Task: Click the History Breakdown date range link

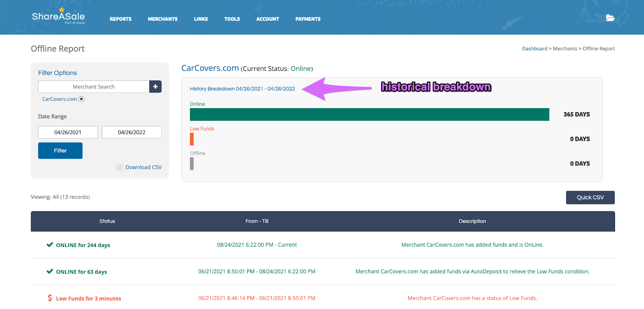Action: pos(242,89)
